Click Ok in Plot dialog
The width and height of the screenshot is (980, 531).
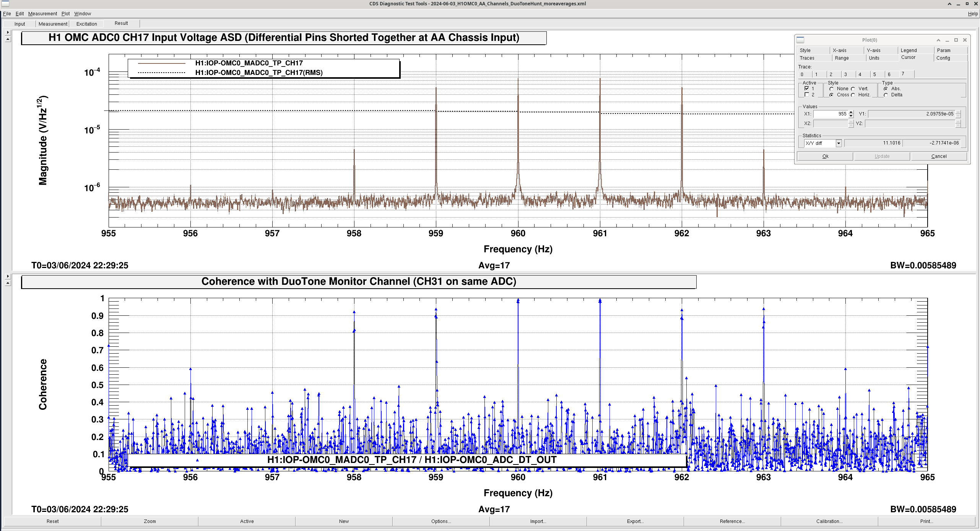pyautogui.click(x=825, y=156)
